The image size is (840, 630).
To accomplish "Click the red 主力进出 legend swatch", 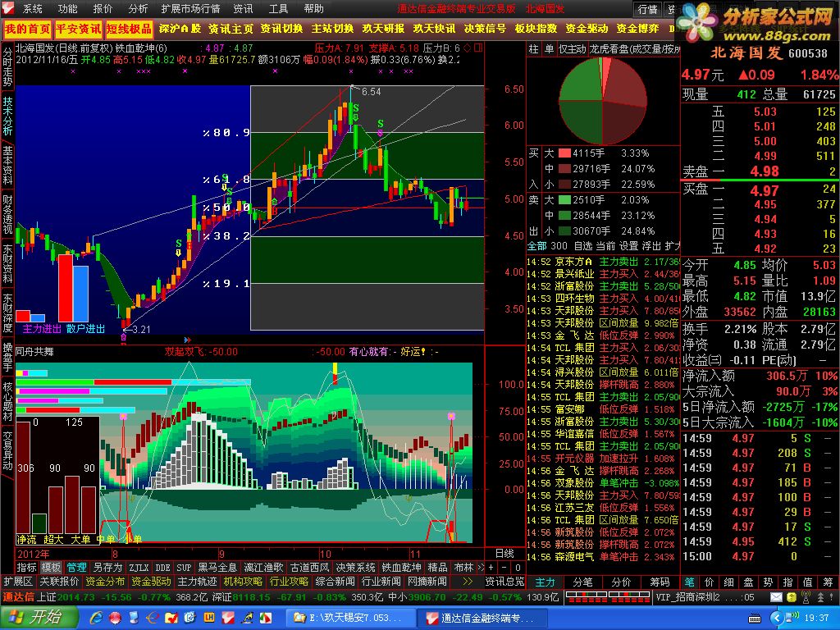I will pos(23,316).
